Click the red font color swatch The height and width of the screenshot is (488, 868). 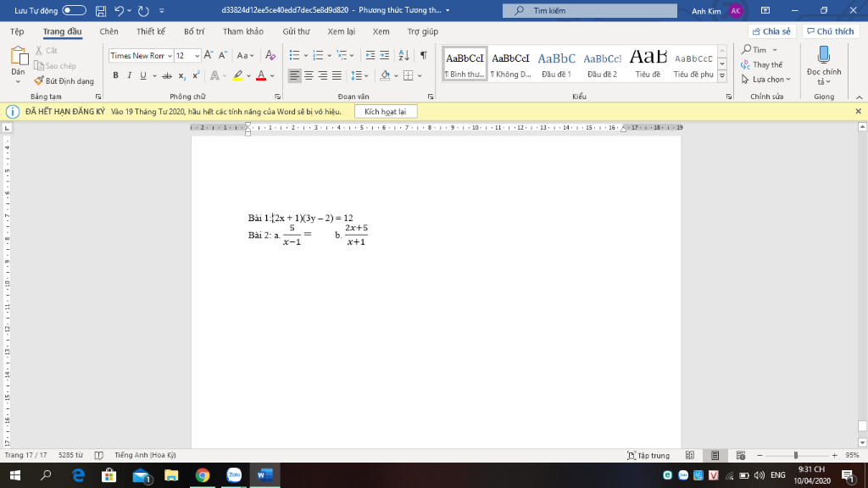point(261,75)
